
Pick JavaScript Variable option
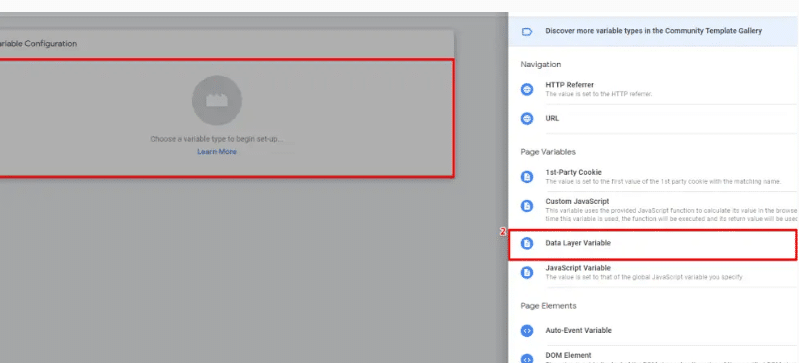653,273
